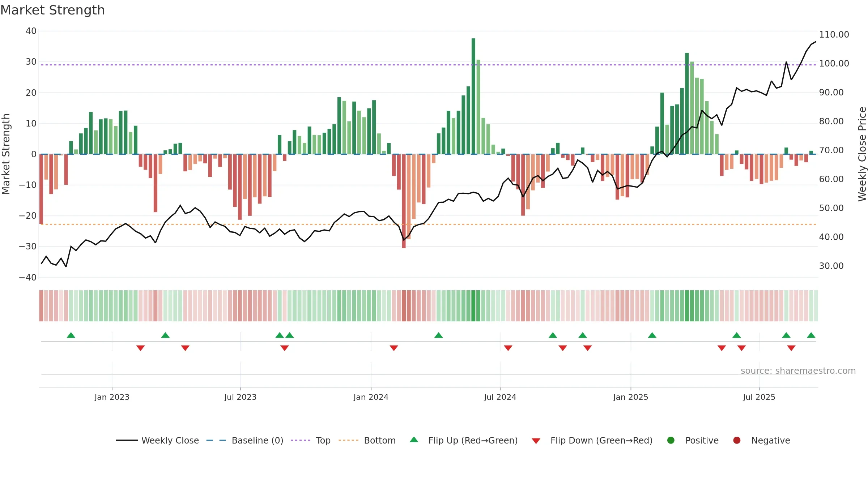Click the deepest red bar reaching about −30
Screen dimensions: 868x488
(x=404, y=201)
